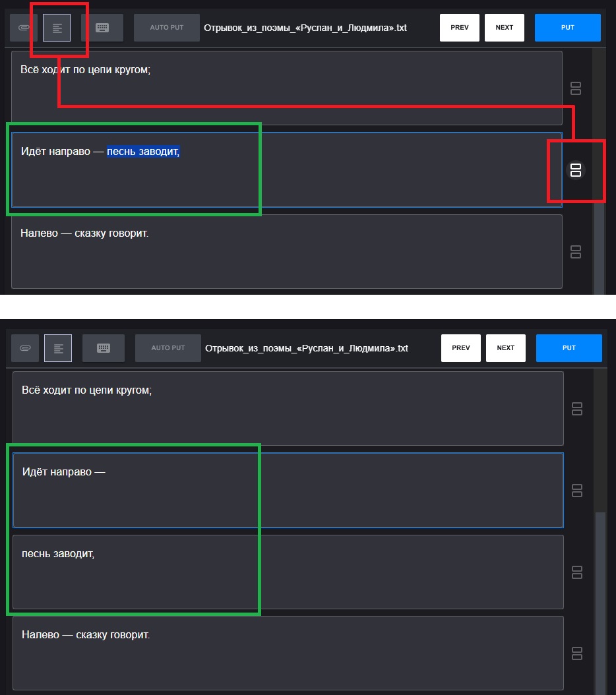The image size is (616, 695).
Task: Split segment icon beside the «Идёт направо —» segment
Action: pos(577,491)
